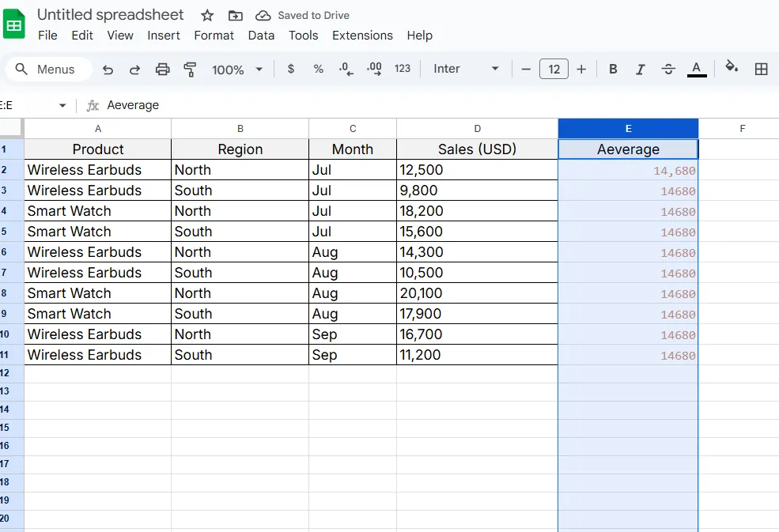Activate the paint format roller

coord(190,70)
